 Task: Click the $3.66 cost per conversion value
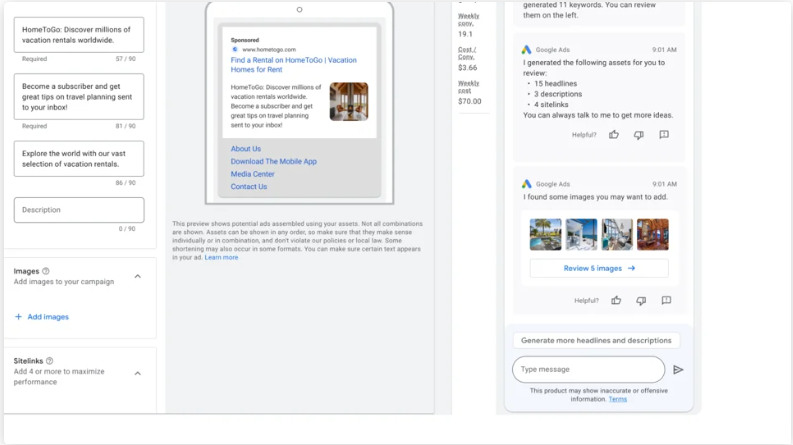[467, 68]
